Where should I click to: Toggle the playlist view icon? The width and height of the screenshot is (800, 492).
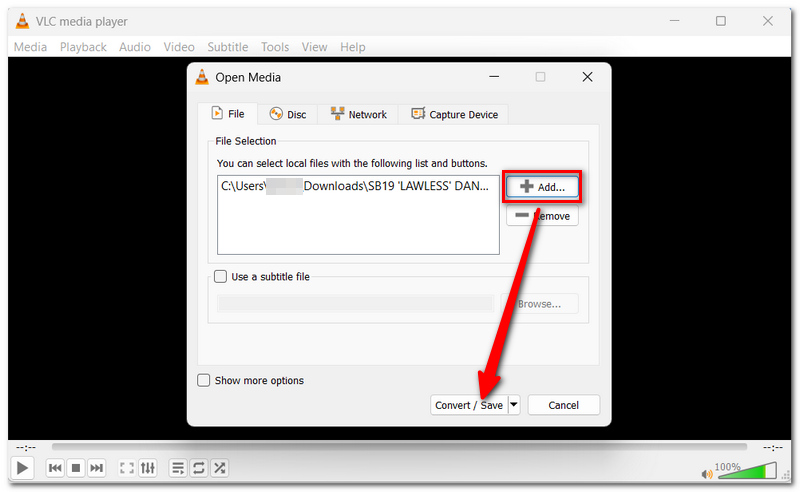click(x=178, y=468)
